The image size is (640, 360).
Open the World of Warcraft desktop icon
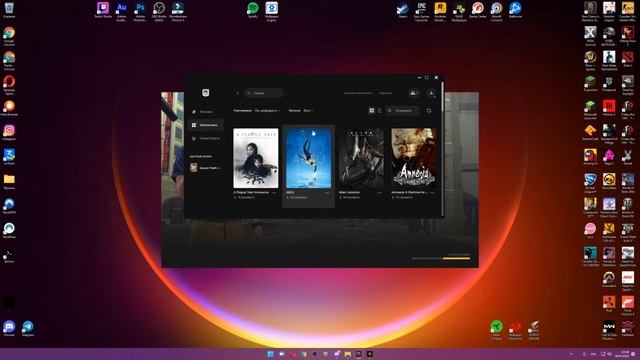click(x=590, y=60)
